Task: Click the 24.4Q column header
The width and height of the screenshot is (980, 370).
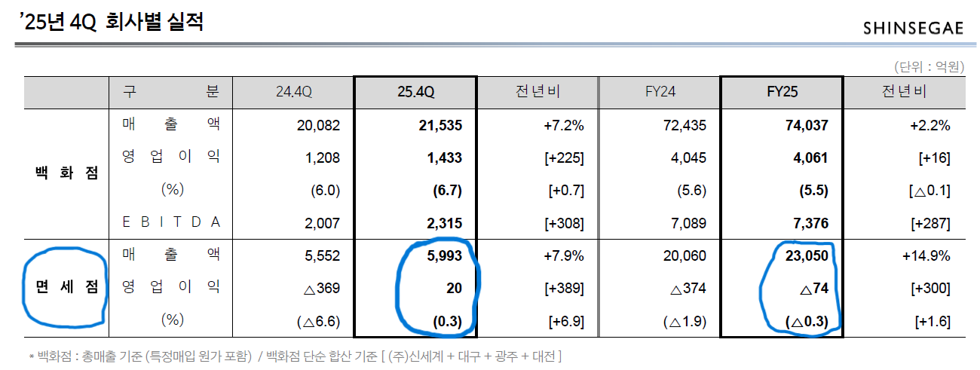Action: point(294,93)
